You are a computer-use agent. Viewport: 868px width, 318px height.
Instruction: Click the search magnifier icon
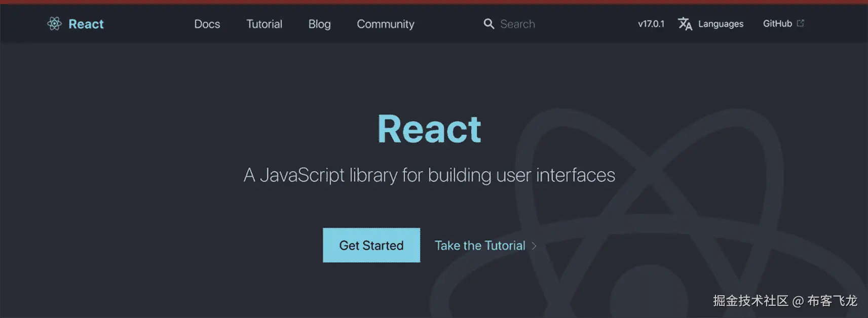tap(488, 24)
